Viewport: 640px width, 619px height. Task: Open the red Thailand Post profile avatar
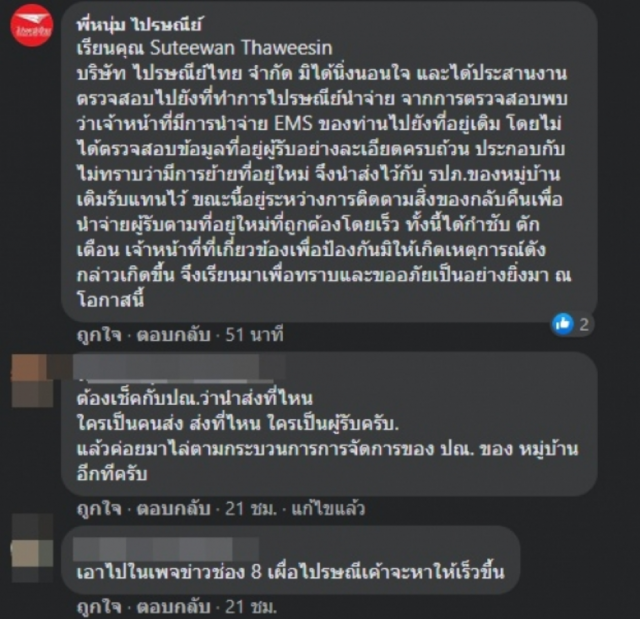click(32, 25)
